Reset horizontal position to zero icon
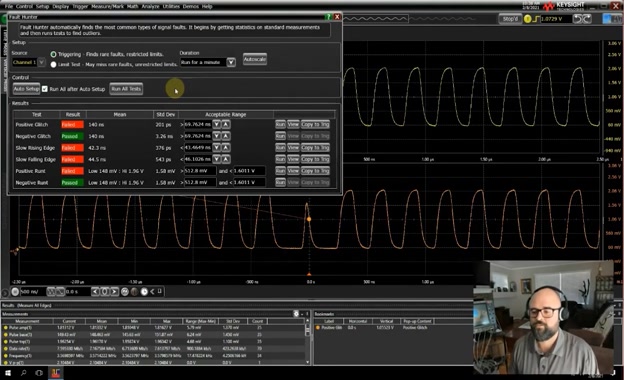 (x=105, y=292)
